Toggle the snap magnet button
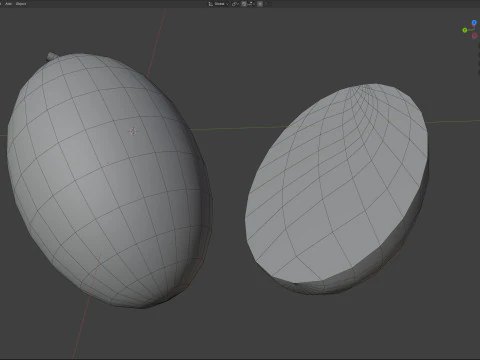Image resolution: width=480 pixels, height=360 pixels. click(244, 4)
